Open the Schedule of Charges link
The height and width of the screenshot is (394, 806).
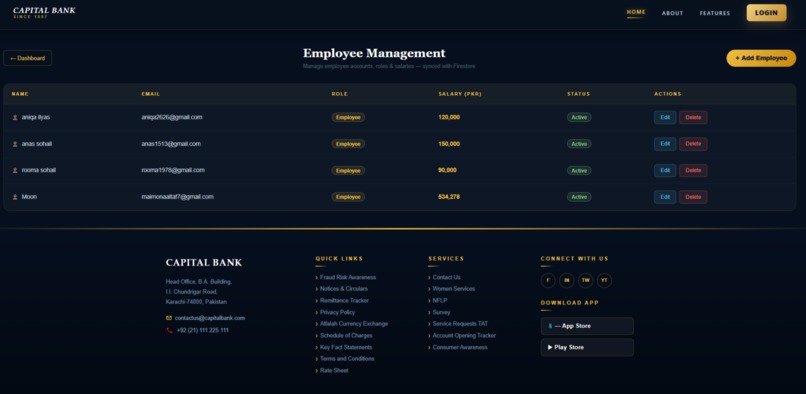pyautogui.click(x=346, y=336)
